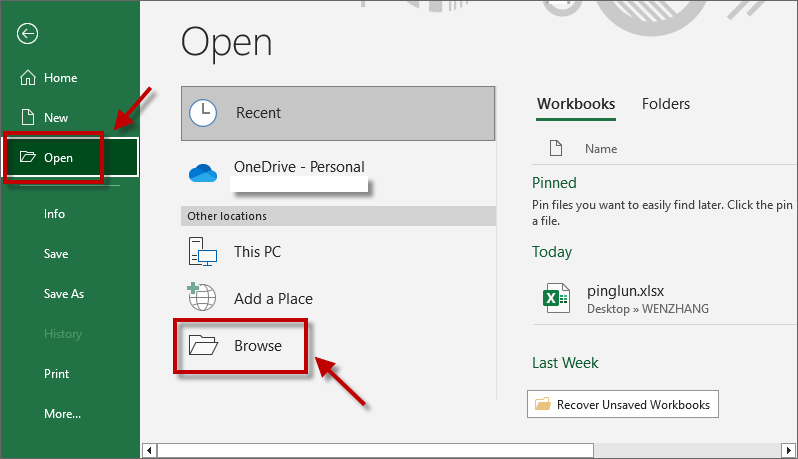The image size is (798, 459).
Task: Click the Browse folder icon
Action: tap(203, 345)
